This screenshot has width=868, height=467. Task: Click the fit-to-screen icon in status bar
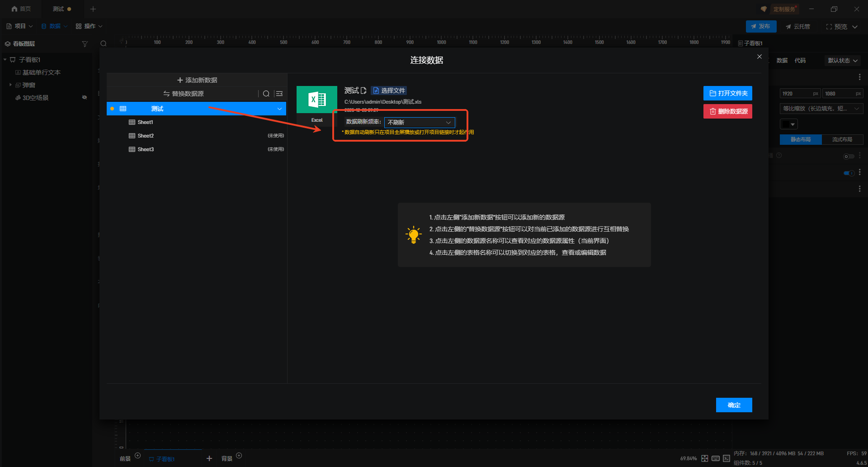(x=704, y=458)
